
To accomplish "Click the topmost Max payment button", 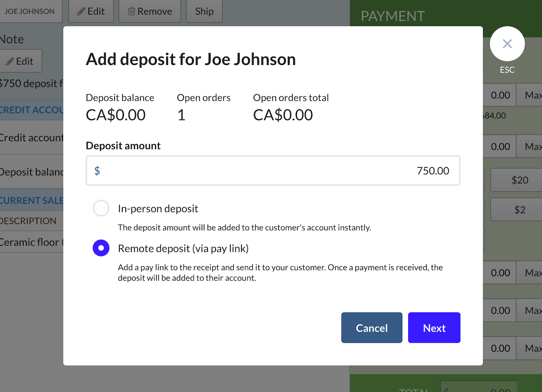I will (x=533, y=95).
